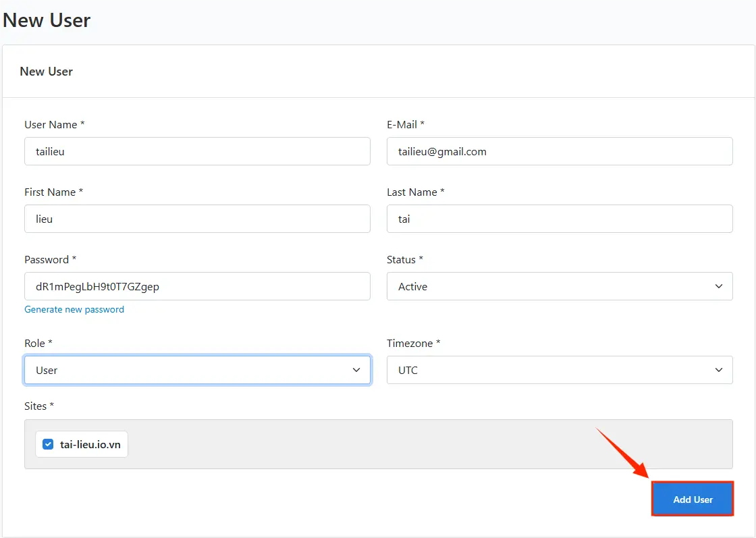Uncheck the tai-lieu.io.vn site checkbox
The height and width of the screenshot is (538, 756).
47,443
